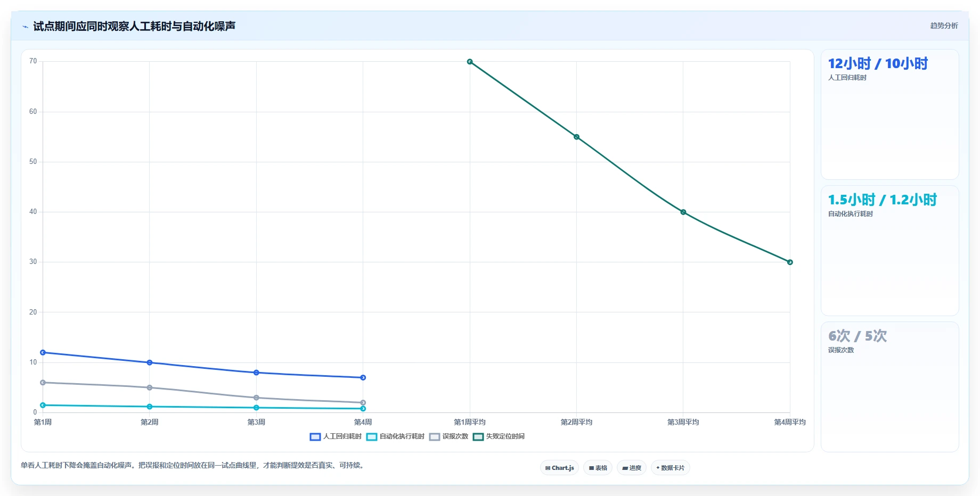Select the cyan 自动化执行耗时 point at 第3周
Viewport: 980px width, 496px height.
tap(256, 408)
